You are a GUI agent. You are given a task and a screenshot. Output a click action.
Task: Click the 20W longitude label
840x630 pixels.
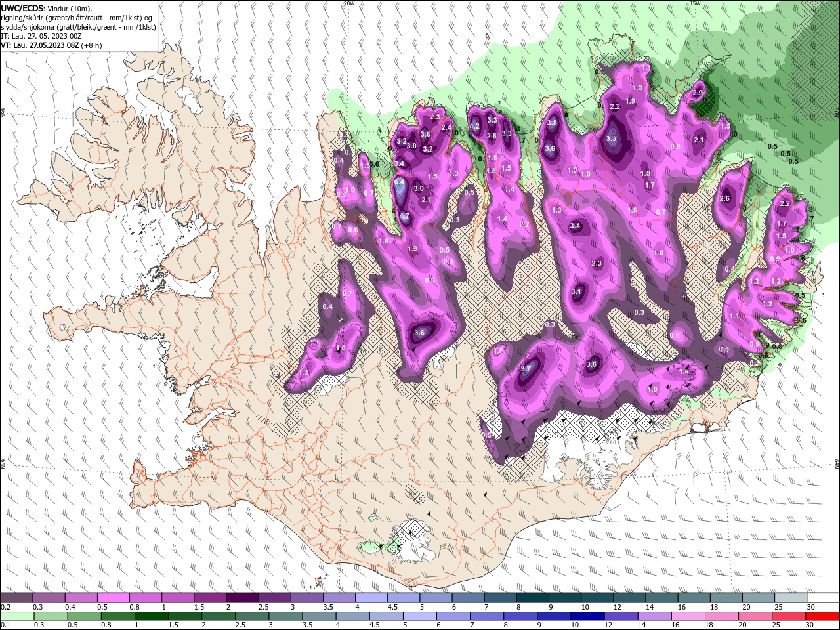349,3
